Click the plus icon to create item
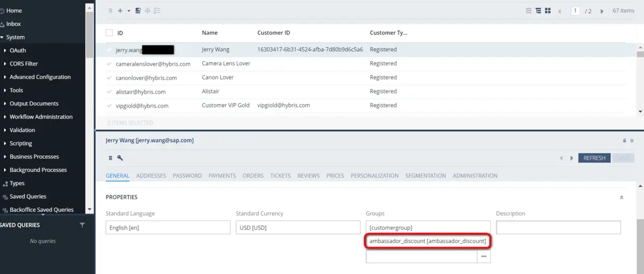This screenshot has height=274, width=644. tap(120, 10)
